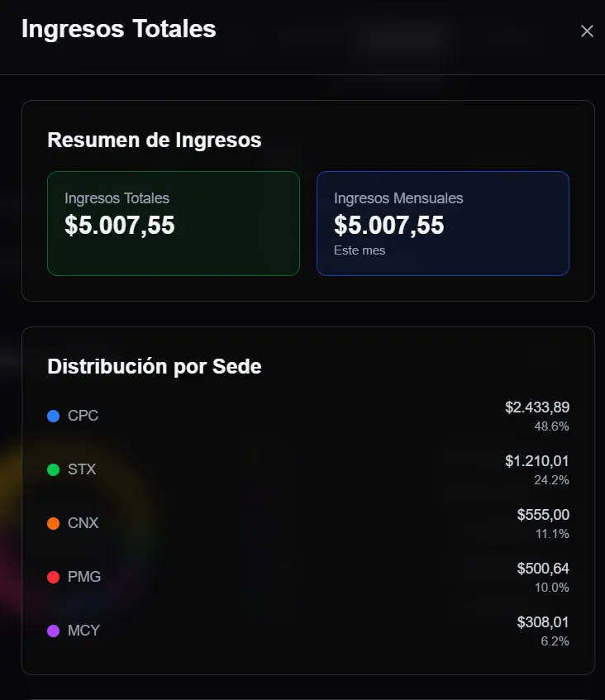The height and width of the screenshot is (700, 605).
Task: Click the purple dot icon next to MCY
Action: click(51, 631)
